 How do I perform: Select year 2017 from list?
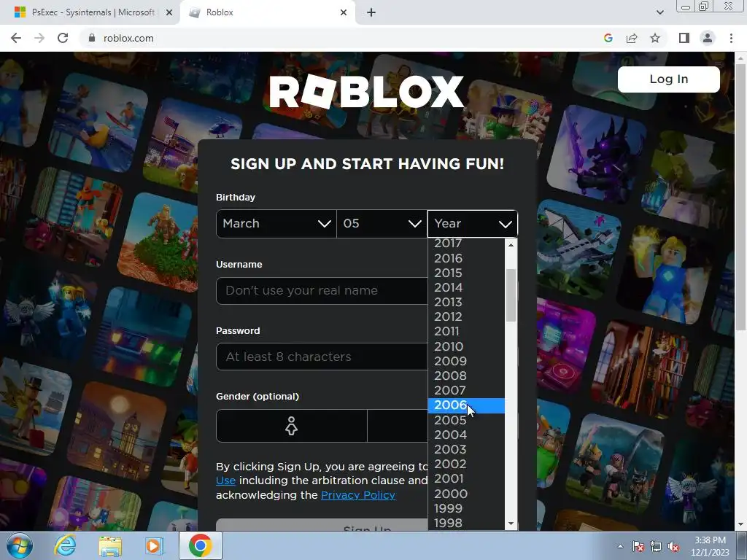(x=466, y=244)
